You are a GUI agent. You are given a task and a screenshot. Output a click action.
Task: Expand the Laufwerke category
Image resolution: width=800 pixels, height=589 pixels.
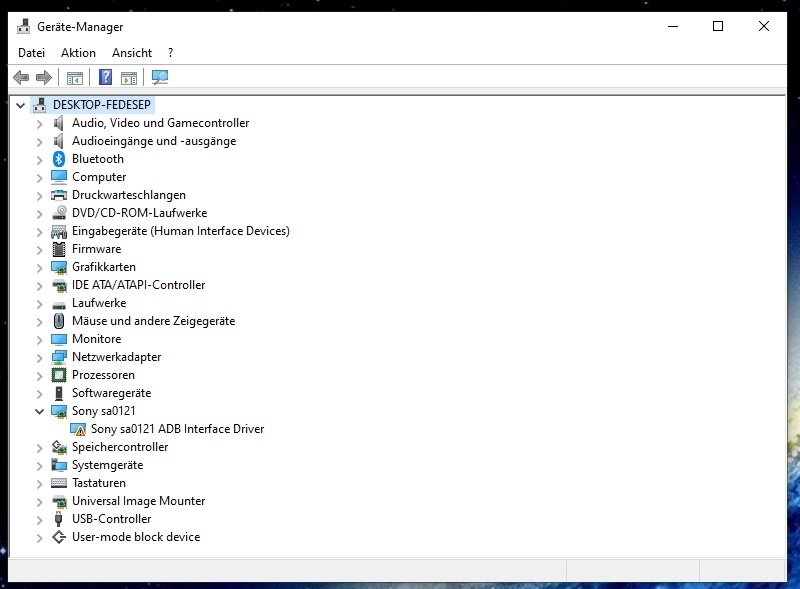[40, 304]
